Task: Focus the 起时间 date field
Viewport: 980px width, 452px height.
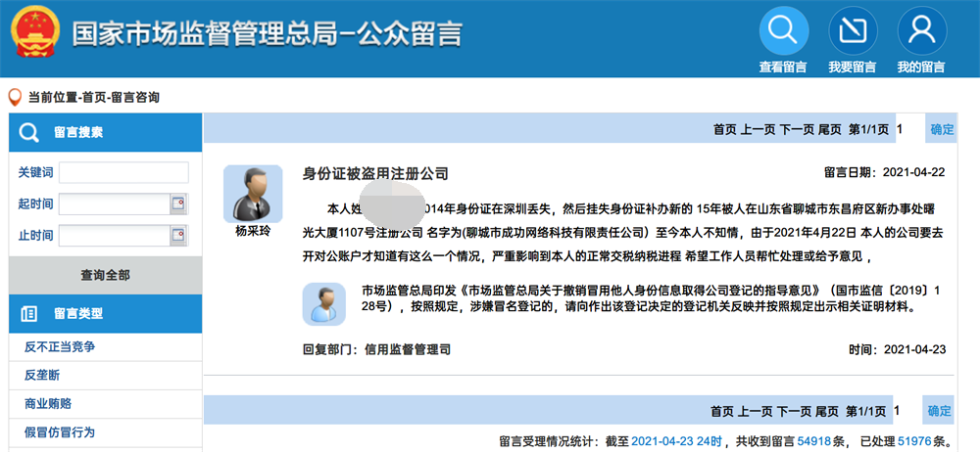Action: pos(113,204)
